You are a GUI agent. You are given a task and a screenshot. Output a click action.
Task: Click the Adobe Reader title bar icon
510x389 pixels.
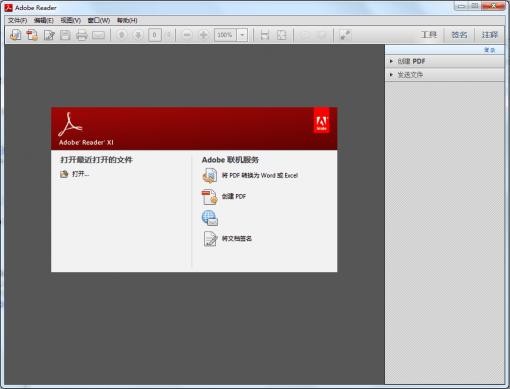[x=8, y=7]
